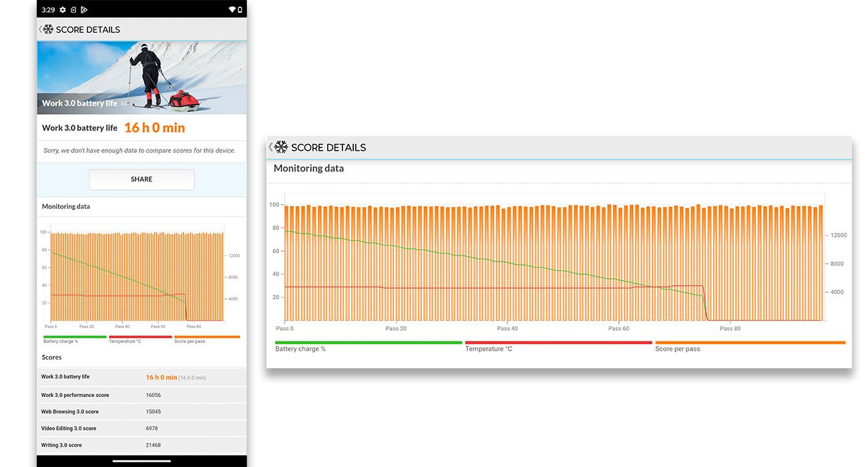Image resolution: width=868 pixels, height=467 pixels.
Task: Select the 'Work 3.0 performance score' row label
Action: (x=75, y=395)
